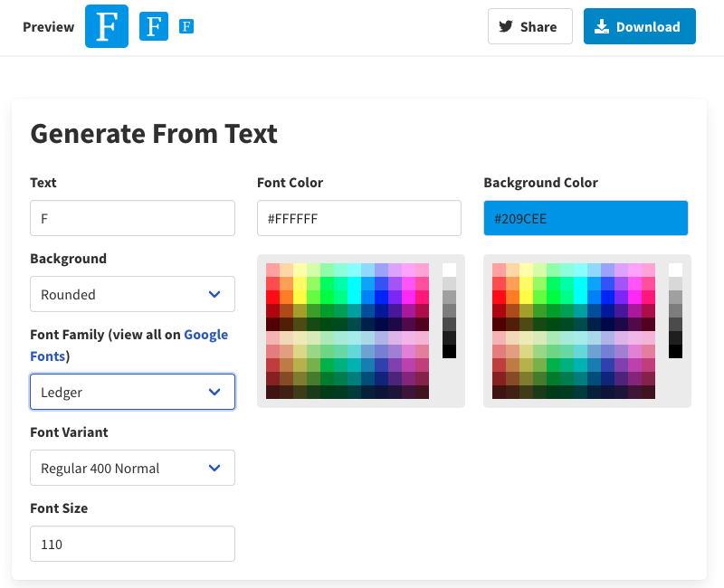Open the Font Variant dropdown
The width and height of the screenshot is (724, 588).
point(132,468)
